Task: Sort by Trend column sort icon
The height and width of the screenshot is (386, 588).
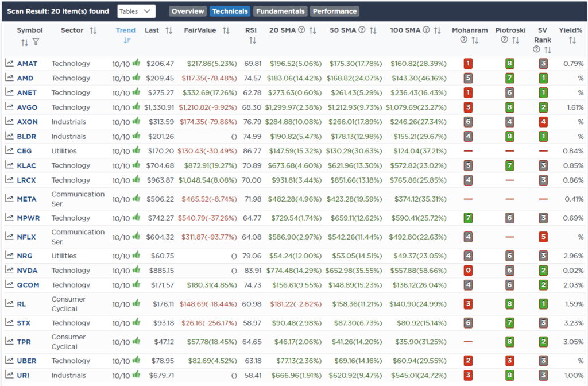Action: [x=127, y=40]
